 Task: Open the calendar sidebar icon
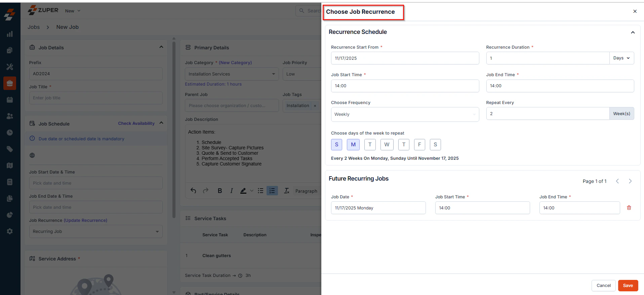click(x=10, y=100)
